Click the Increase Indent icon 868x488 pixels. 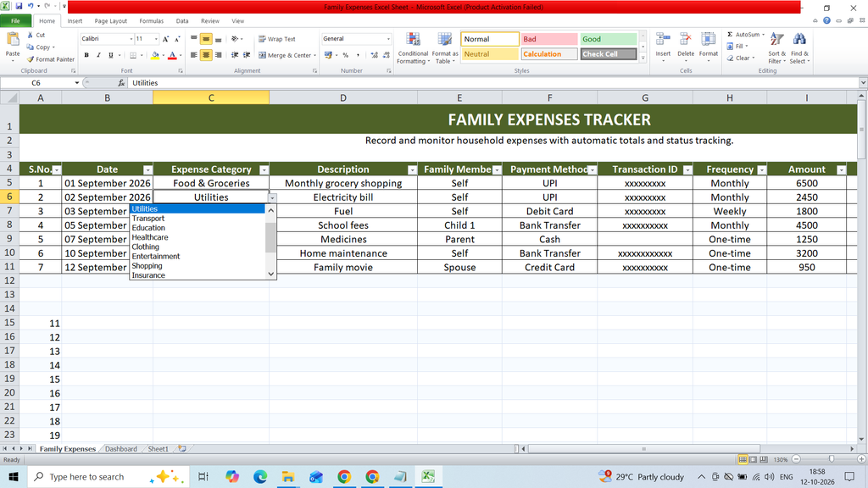pos(247,55)
